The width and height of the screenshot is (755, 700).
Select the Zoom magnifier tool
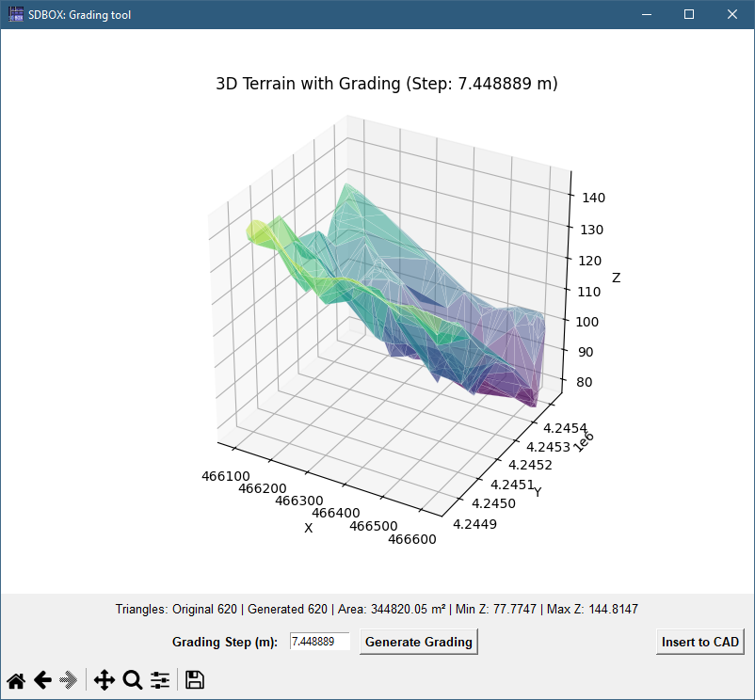coord(133,680)
